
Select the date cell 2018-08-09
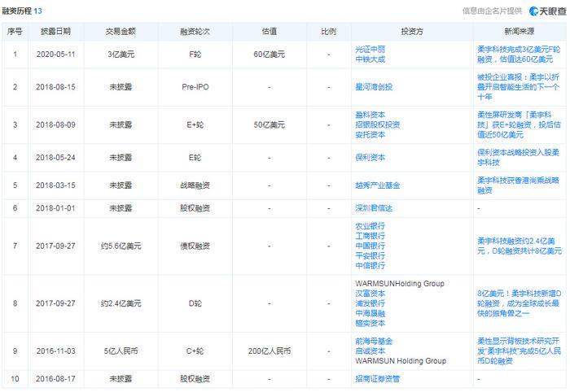pos(55,125)
